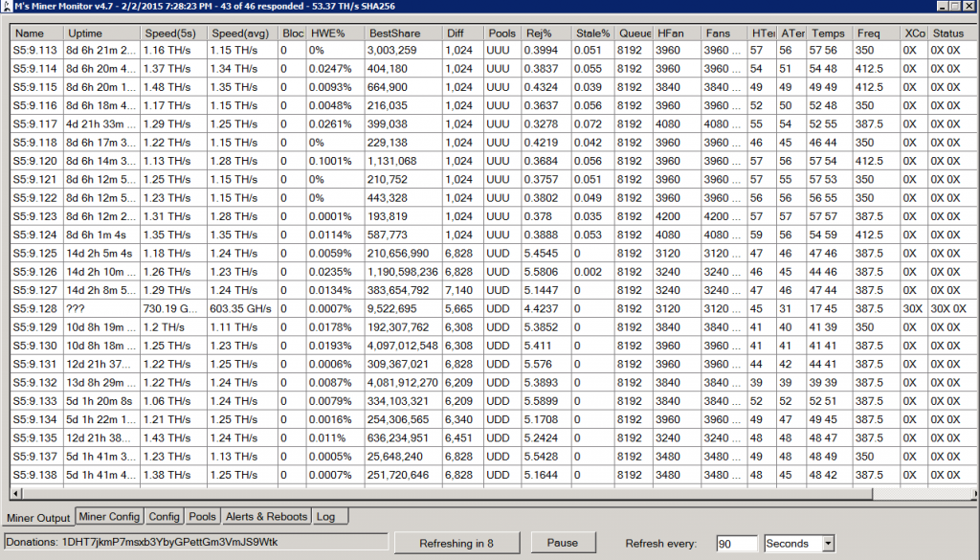Click the Refreshing countdown button

[x=457, y=544]
